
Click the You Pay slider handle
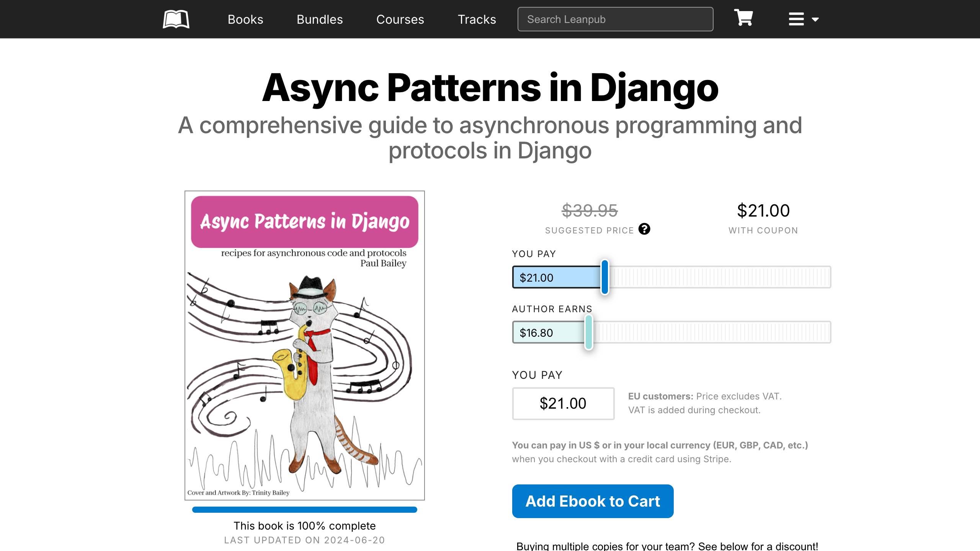click(604, 278)
